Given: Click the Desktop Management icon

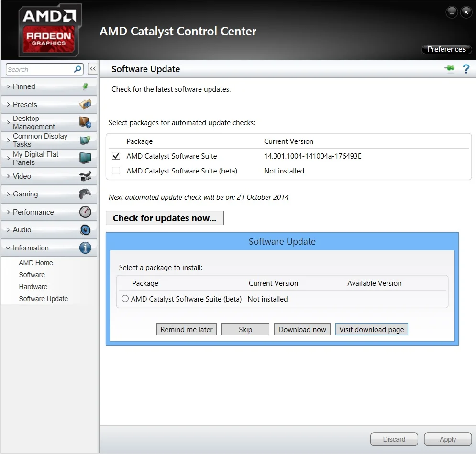Looking at the screenshot, I should 85,122.
